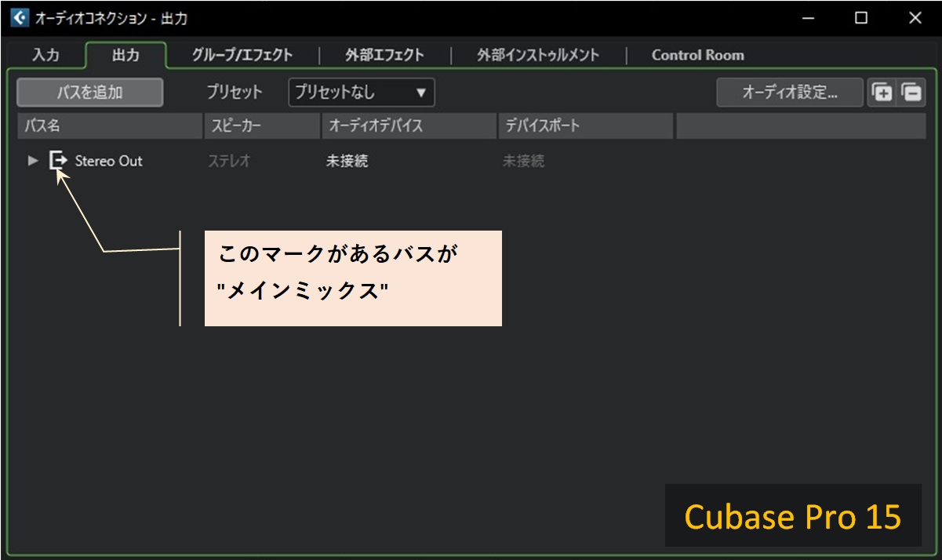Click the collapse all buses icon

[x=910, y=92]
